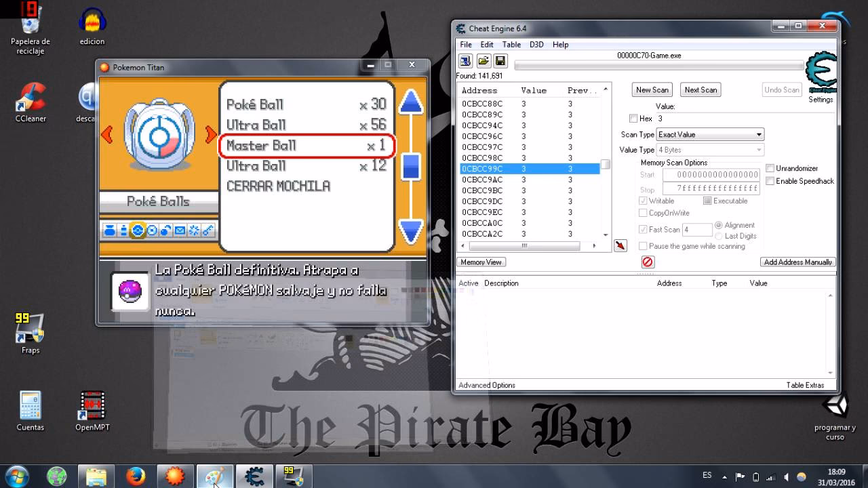Open the Fraps desktop shortcut
Image resolution: width=868 pixels, height=488 pixels.
(31, 333)
